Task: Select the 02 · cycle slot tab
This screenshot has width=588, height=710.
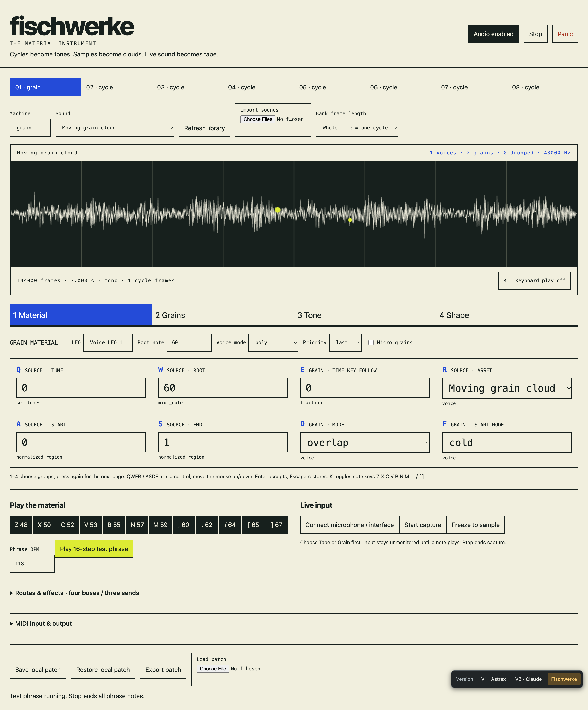Action: pyautogui.click(x=117, y=87)
